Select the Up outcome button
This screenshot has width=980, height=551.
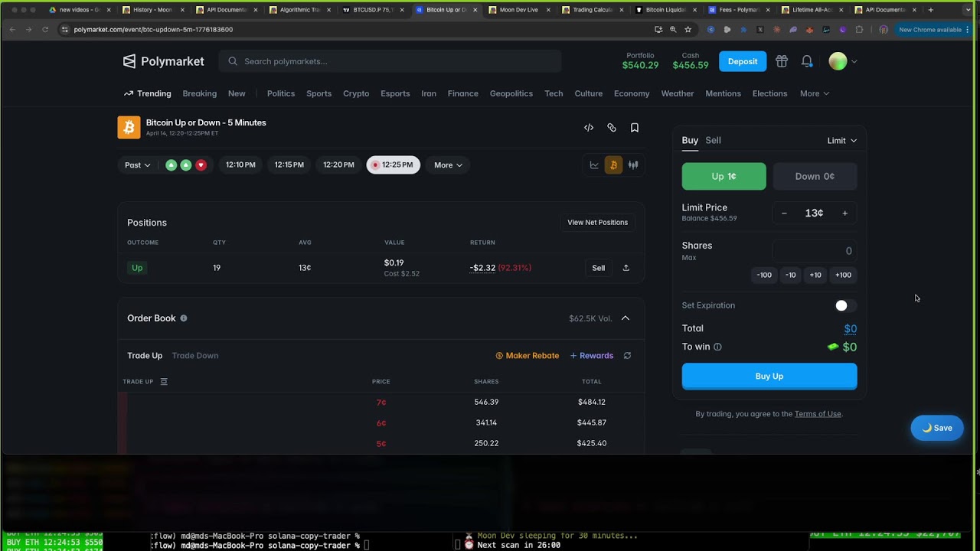pos(724,176)
